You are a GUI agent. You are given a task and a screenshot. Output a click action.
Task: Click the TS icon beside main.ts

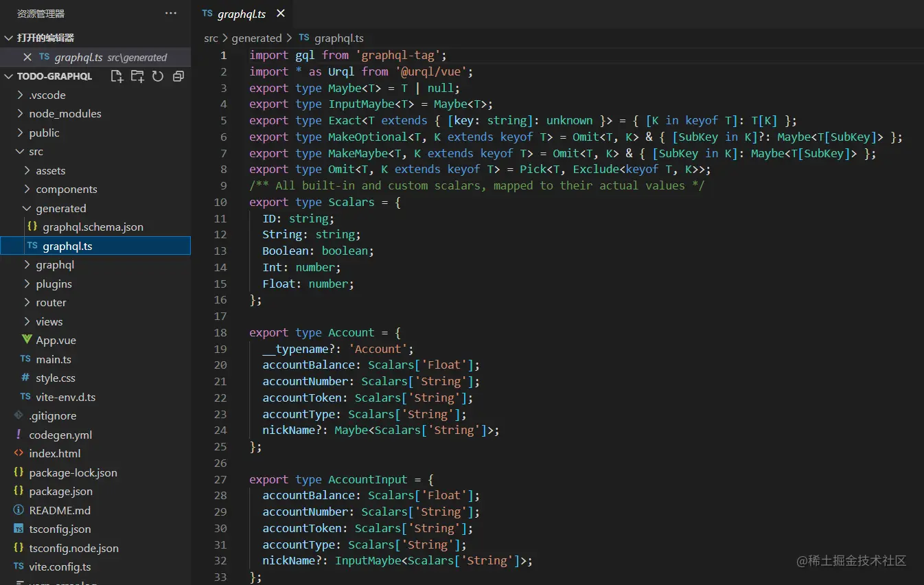point(25,359)
